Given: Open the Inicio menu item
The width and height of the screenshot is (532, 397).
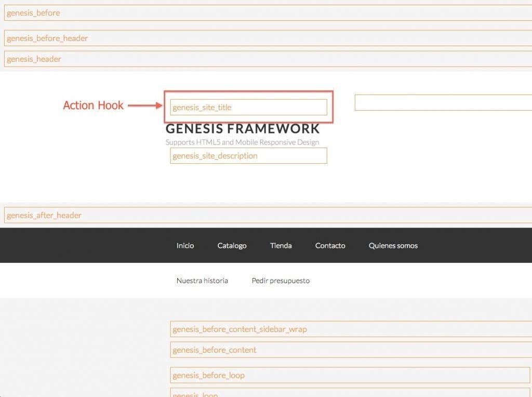Looking at the screenshot, I should (185, 246).
